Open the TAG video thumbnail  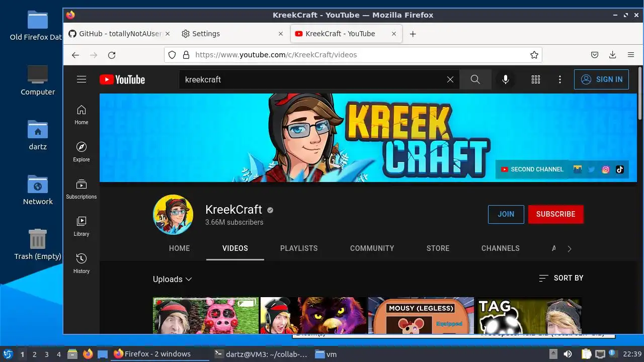click(x=529, y=315)
